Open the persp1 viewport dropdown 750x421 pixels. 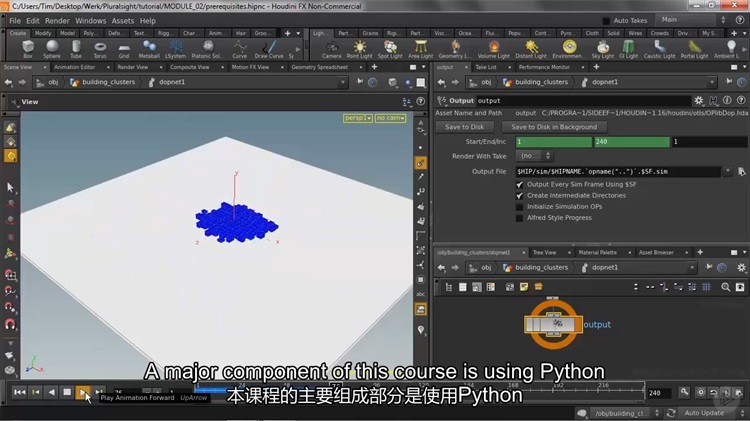tap(358, 118)
